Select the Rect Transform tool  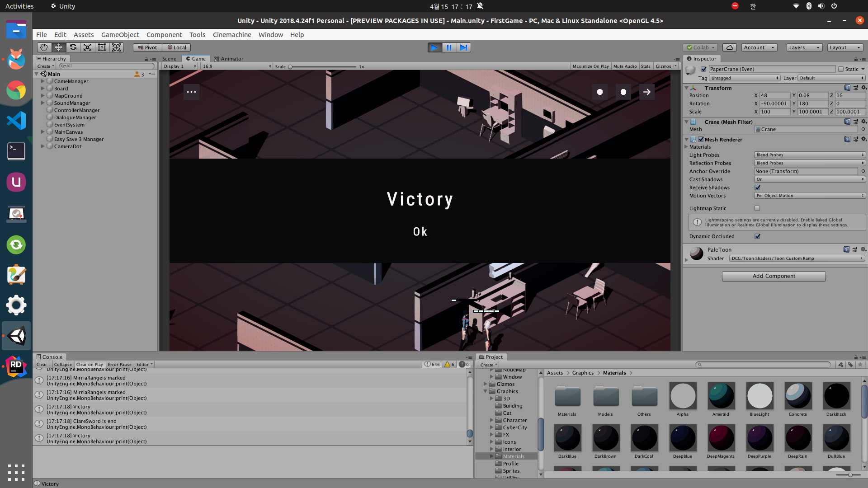coord(102,47)
